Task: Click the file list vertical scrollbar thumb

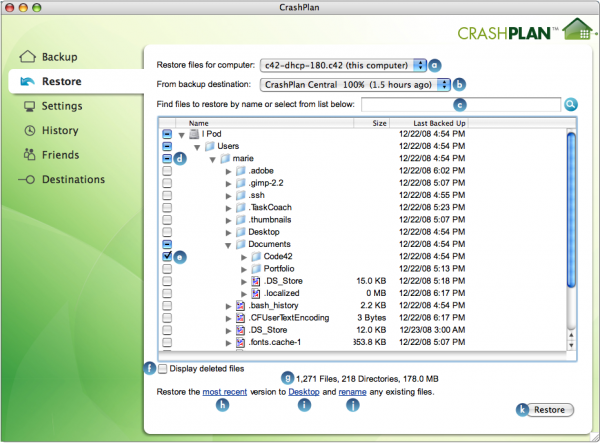Action: click(571, 210)
